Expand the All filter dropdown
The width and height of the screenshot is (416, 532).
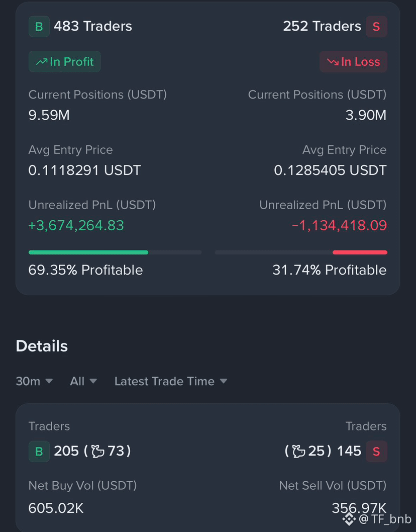(x=83, y=381)
